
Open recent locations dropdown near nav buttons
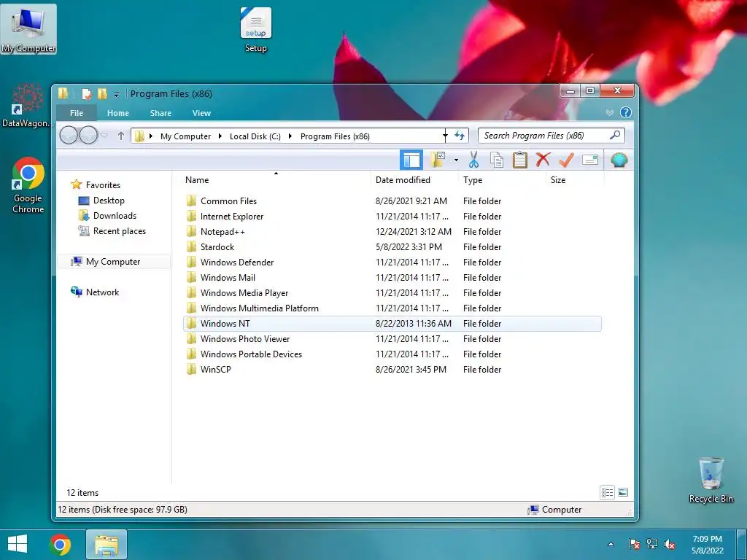tap(104, 136)
